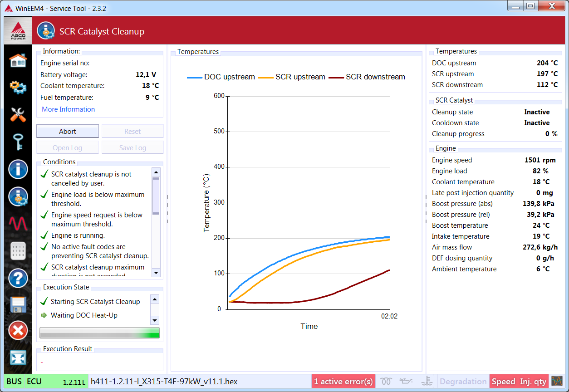Click the Speed status indicator

pos(503,382)
